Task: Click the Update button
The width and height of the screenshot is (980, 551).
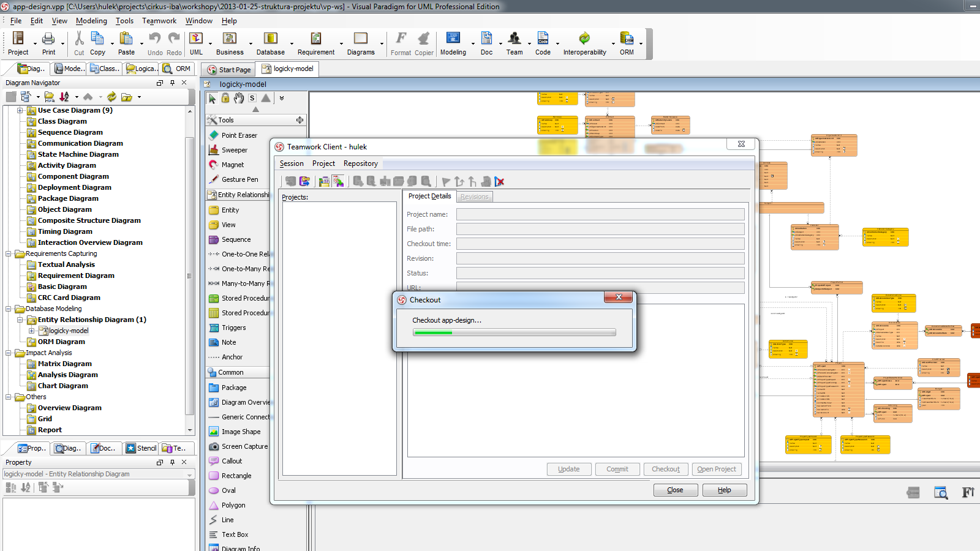Action: 569,469
